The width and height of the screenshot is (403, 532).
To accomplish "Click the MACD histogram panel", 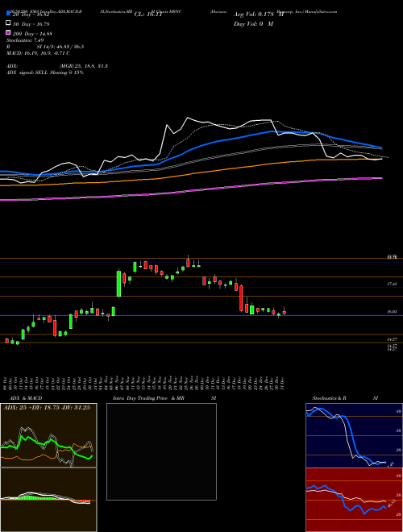I will click(48, 500).
